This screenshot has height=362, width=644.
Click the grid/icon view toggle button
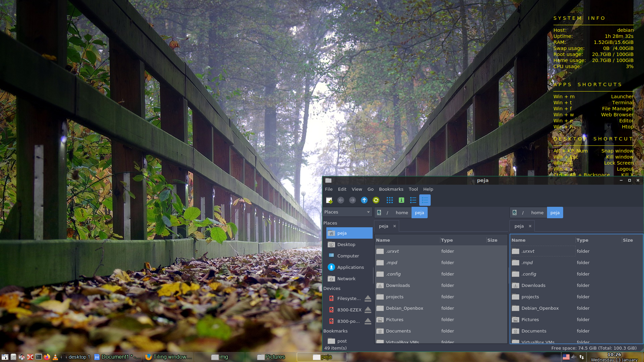tap(389, 200)
